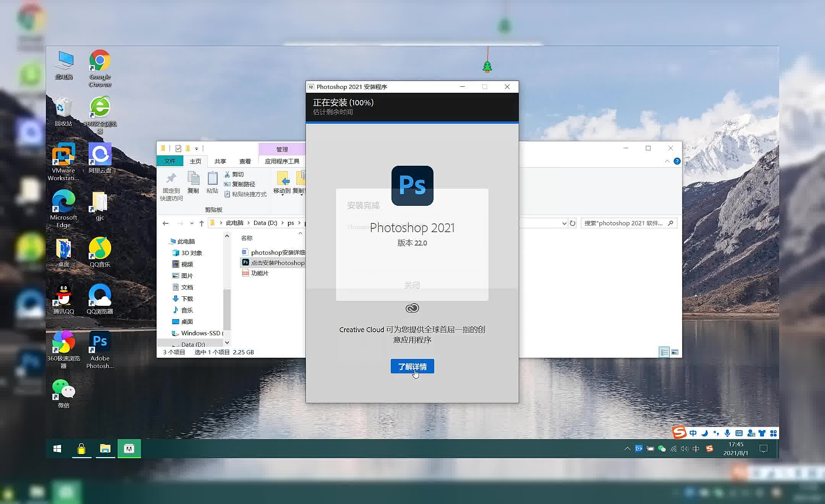Click quick access properties checkmark icon
The height and width of the screenshot is (504, 825).
click(178, 149)
